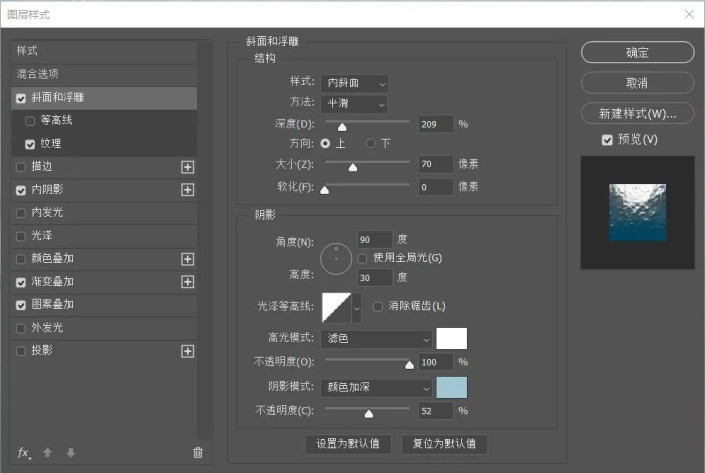Click the light blue shadow color swatch
705x473 pixels.
click(451, 388)
